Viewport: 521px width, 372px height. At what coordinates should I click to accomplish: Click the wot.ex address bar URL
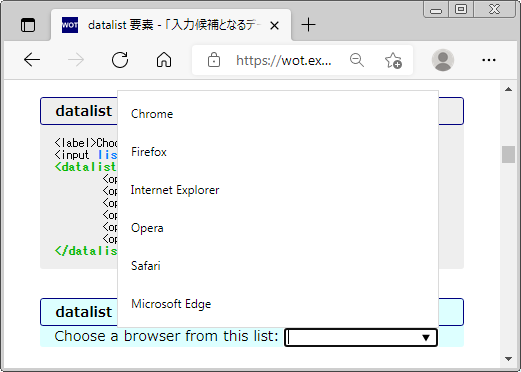click(284, 60)
